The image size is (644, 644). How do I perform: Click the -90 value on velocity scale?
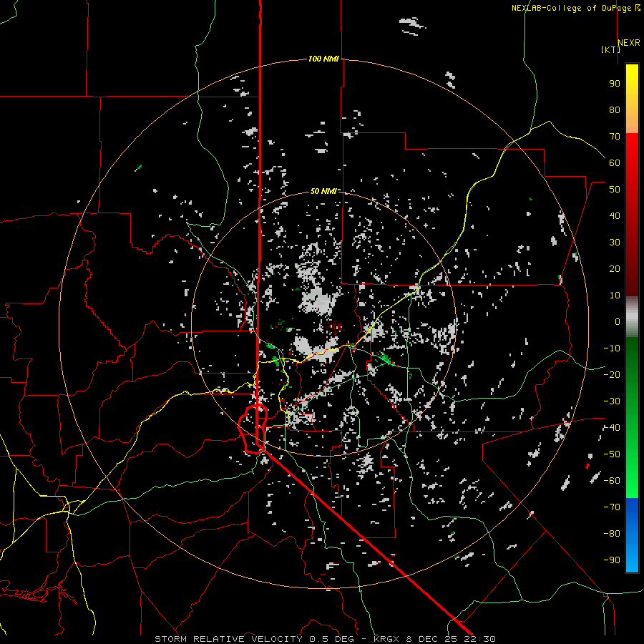pyautogui.click(x=612, y=560)
